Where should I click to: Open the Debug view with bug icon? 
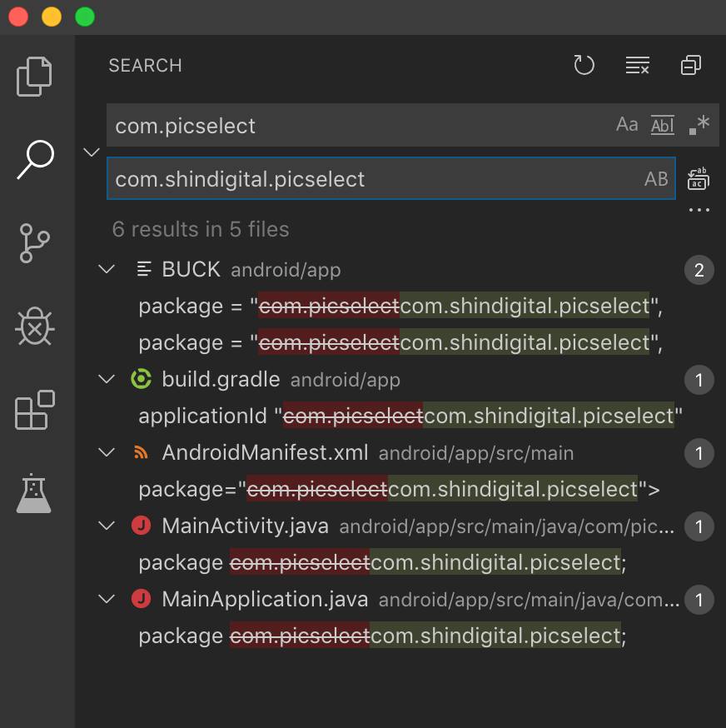pos(35,327)
